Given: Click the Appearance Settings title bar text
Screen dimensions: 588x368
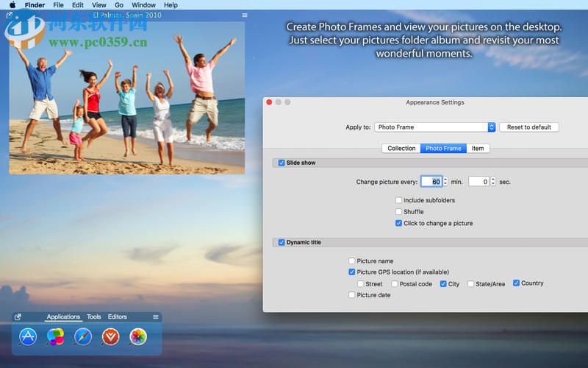Looking at the screenshot, I should pos(435,102).
